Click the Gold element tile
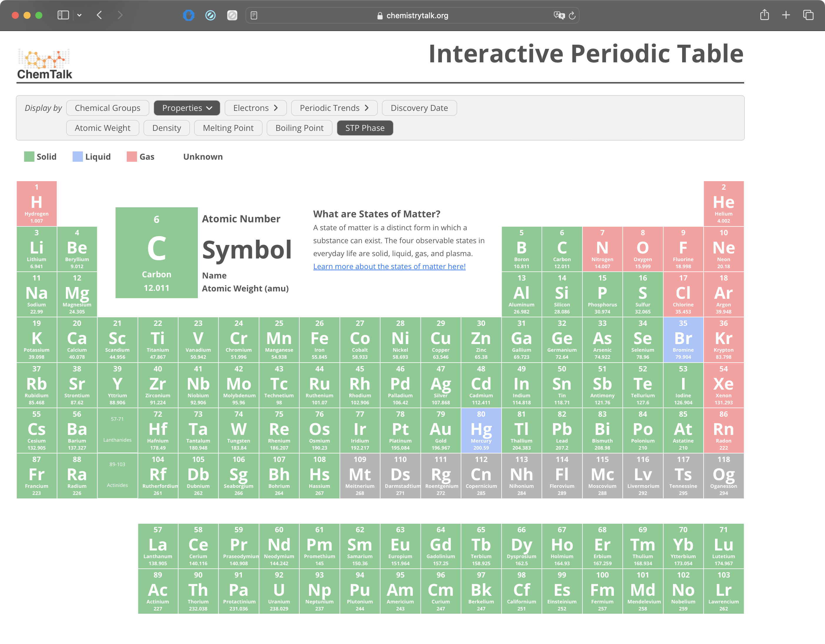The height and width of the screenshot is (644, 825). click(x=440, y=431)
